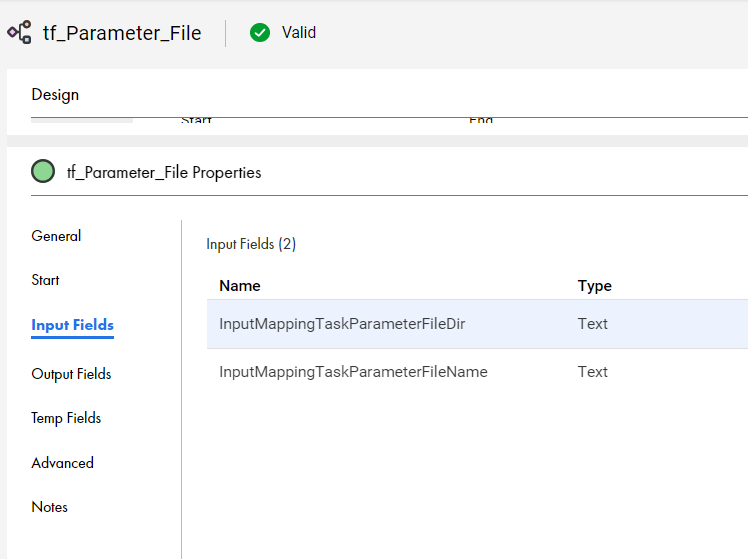748x559 pixels.
Task: Click the Name column header
Action: [240, 286]
